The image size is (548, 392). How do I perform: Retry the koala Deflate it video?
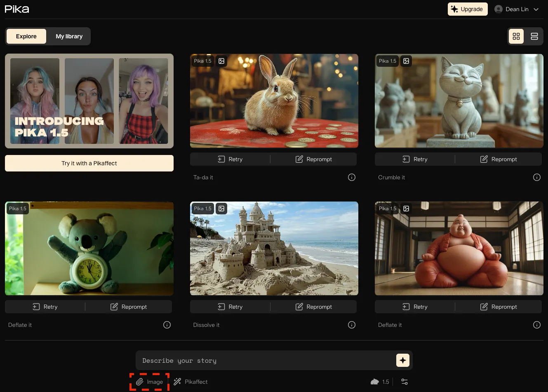coord(45,307)
